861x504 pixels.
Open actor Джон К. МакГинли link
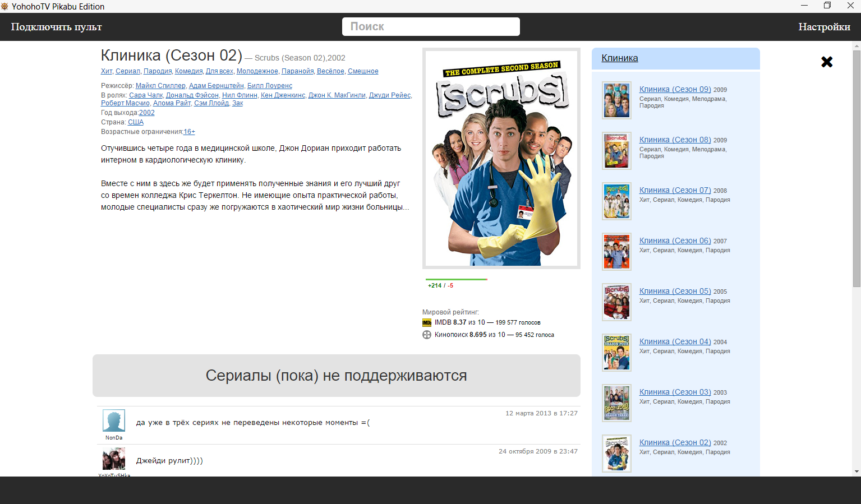[x=337, y=95]
